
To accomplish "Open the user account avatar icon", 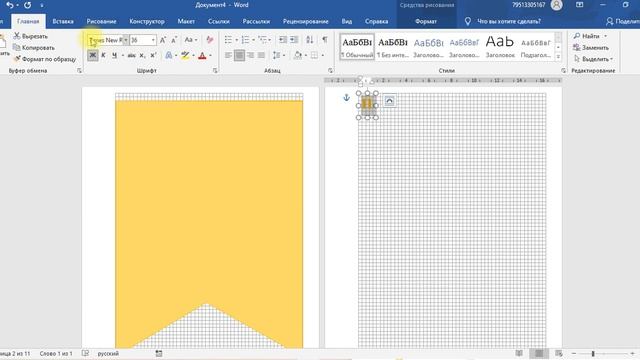I will coord(556,5).
